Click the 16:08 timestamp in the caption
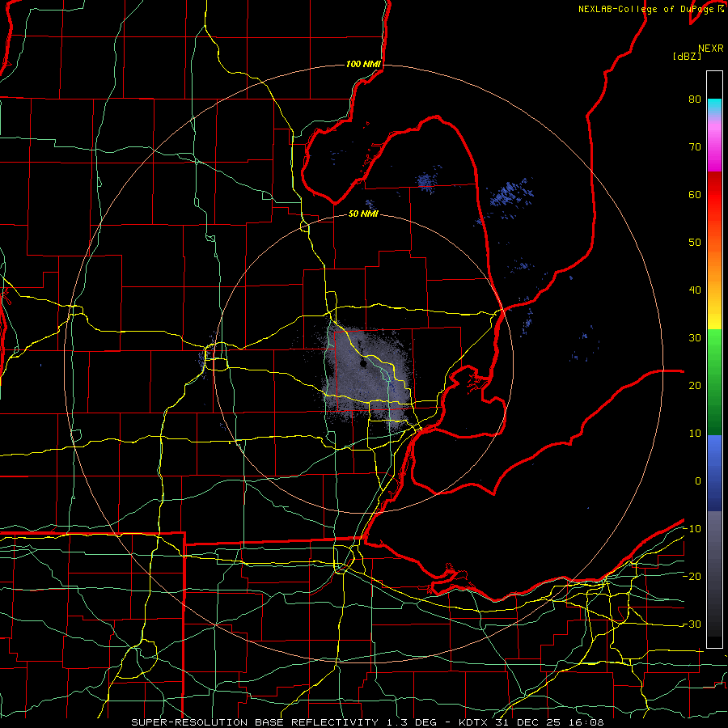Image resolution: width=728 pixels, height=728 pixels. 588,722
